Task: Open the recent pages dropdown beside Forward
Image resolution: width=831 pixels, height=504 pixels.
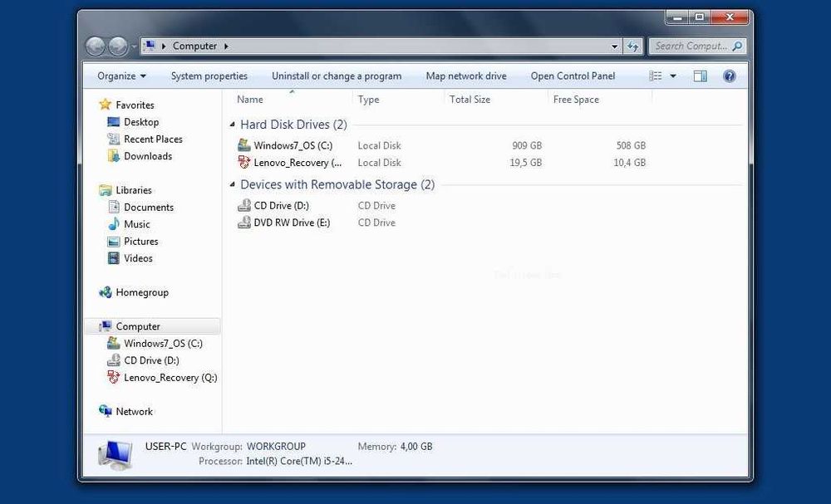Action: click(x=134, y=46)
